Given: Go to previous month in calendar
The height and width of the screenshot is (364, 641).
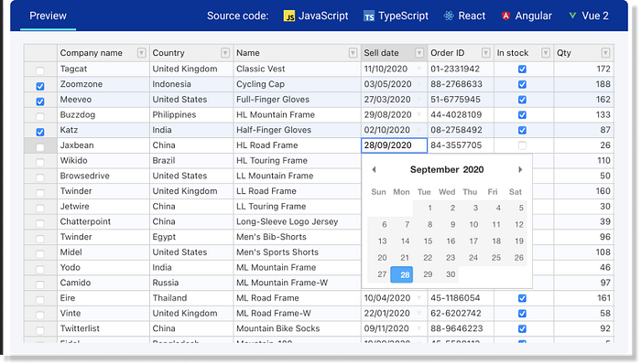Looking at the screenshot, I should click(374, 169).
